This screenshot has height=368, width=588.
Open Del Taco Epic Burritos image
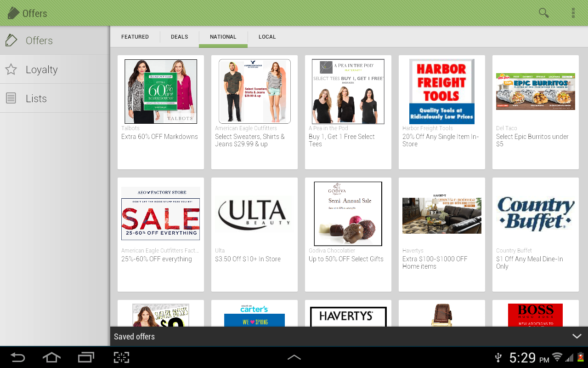536,92
